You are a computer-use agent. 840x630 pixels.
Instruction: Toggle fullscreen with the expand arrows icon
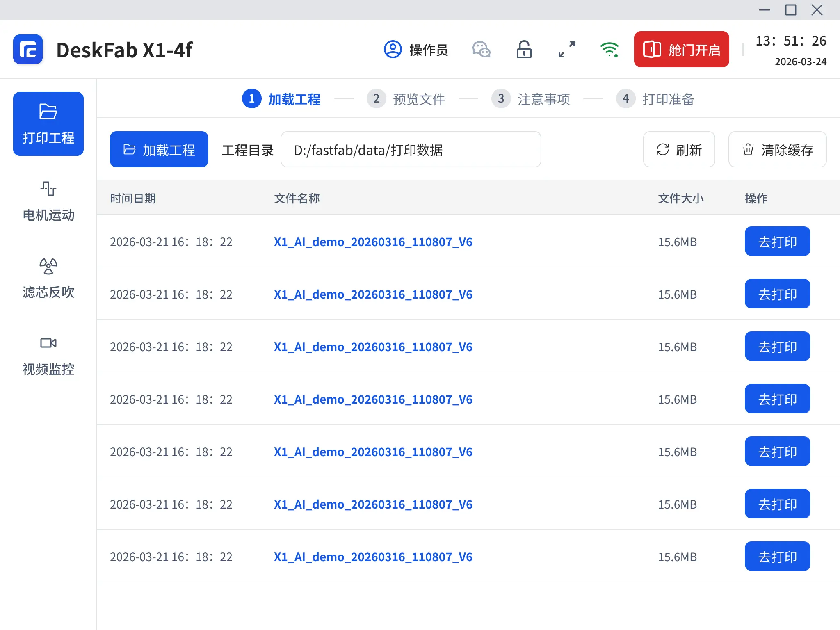567,50
